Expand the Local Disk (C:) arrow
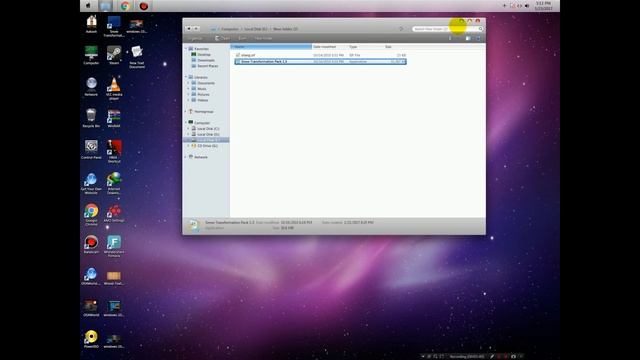640x360 pixels. (x=189, y=129)
